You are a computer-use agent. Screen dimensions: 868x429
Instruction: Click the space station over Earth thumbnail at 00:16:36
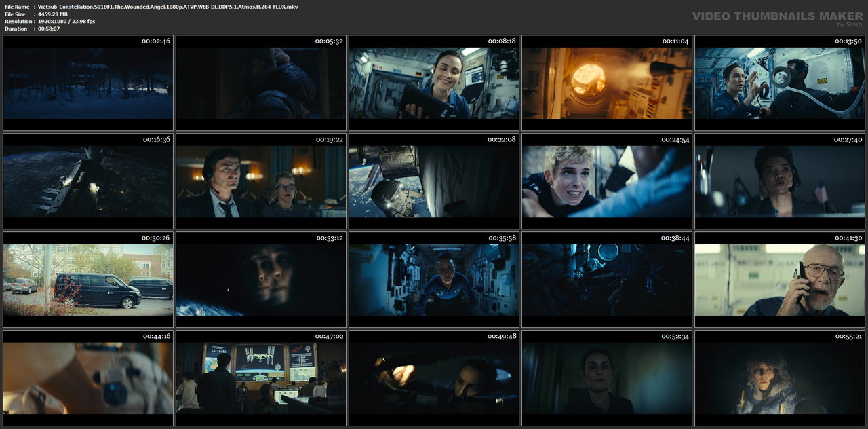pyautogui.click(x=88, y=181)
